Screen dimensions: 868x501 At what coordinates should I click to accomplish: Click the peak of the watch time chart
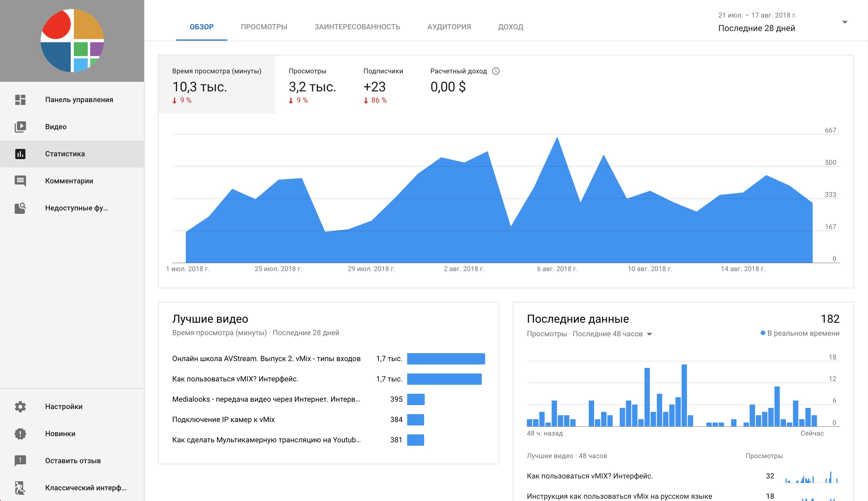click(x=557, y=137)
